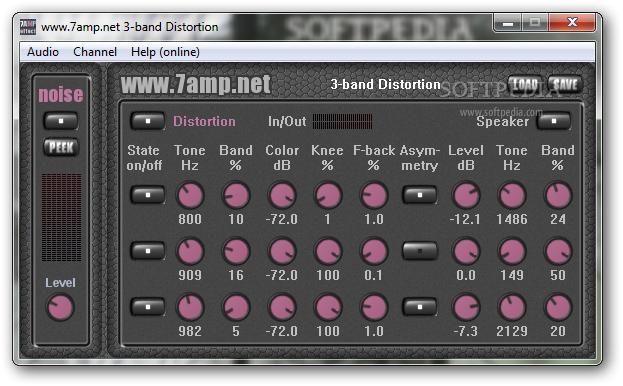Screen dimensions: 623x386
Task: Click the SAVE preset button
Action: 565,84
